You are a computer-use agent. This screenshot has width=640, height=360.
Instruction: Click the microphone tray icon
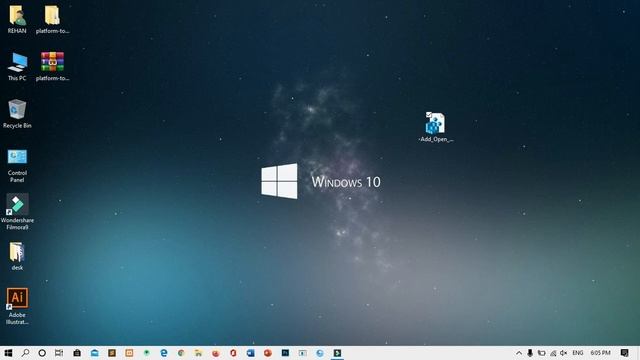click(530, 353)
